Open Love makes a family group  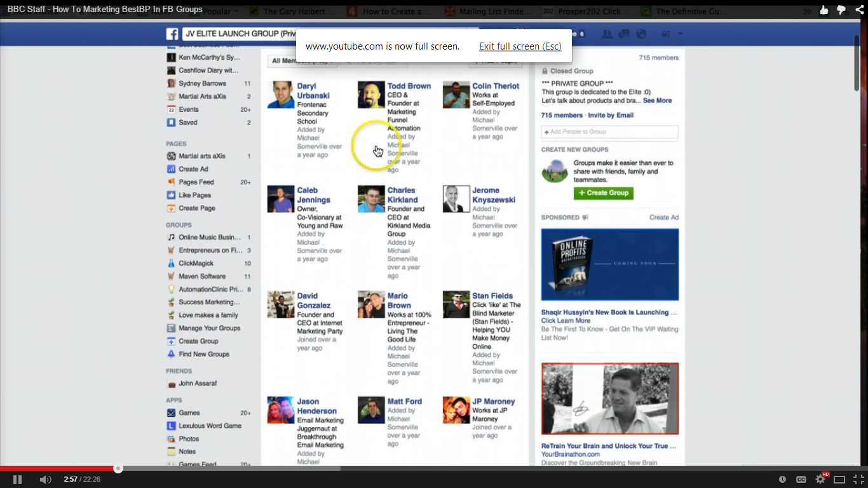pyautogui.click(x=208, y=315)
